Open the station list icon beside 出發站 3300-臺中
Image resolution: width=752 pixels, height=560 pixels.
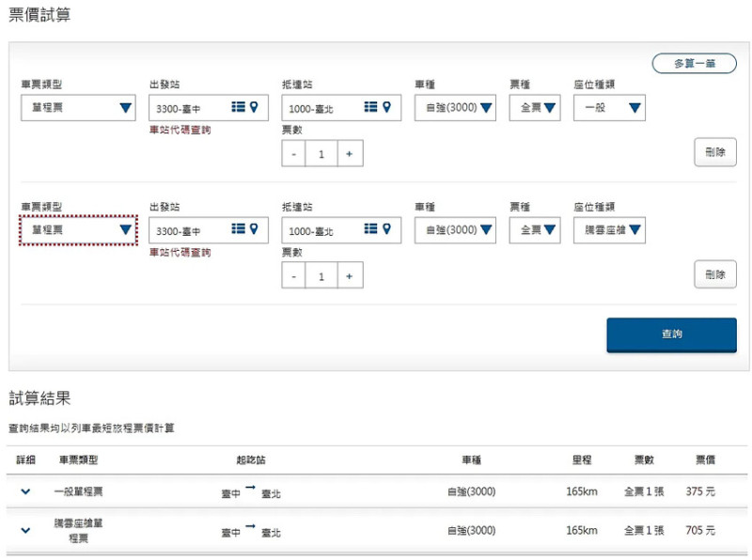(240, 107)
